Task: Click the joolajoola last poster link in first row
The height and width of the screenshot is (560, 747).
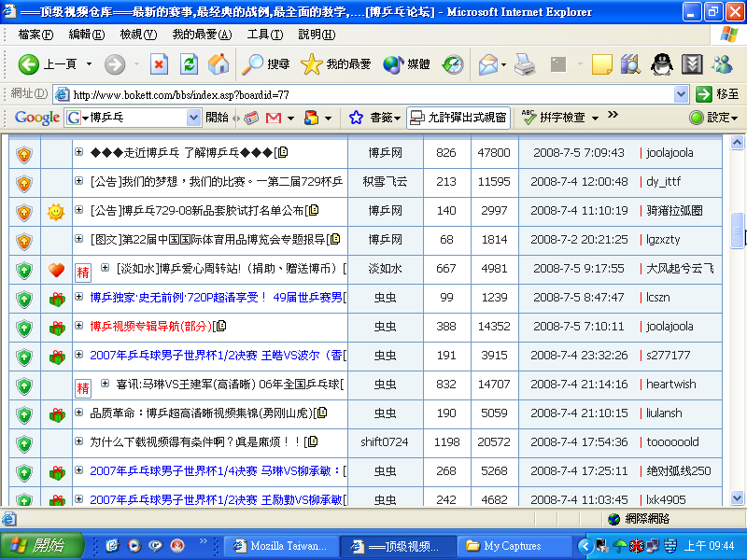Action: tap(669, 153)
